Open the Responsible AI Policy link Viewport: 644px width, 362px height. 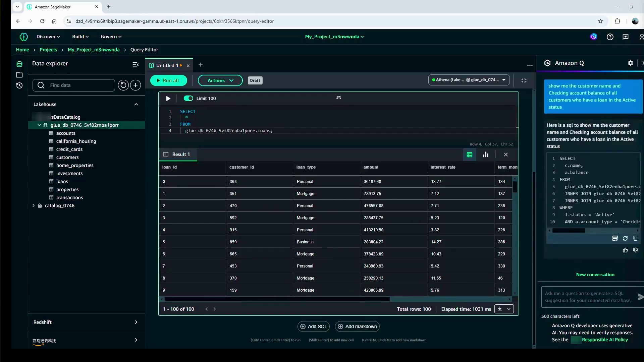click(x=605, y=340)
